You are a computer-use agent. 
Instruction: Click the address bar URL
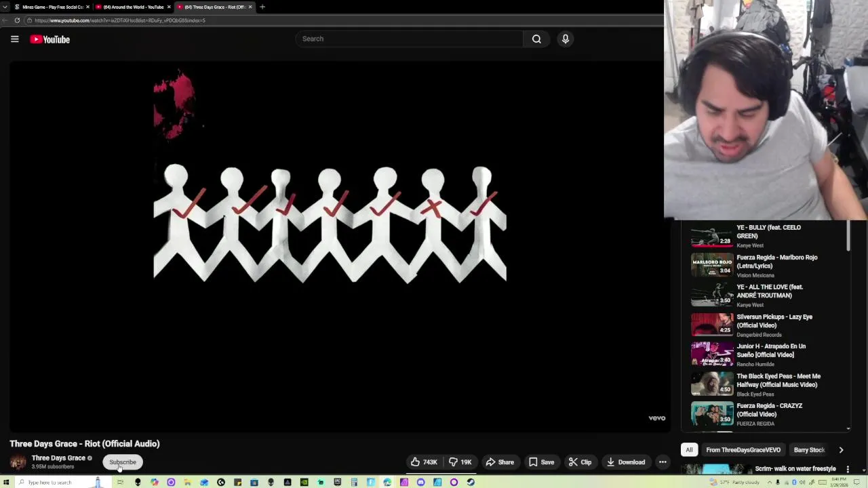click(120, 20)
